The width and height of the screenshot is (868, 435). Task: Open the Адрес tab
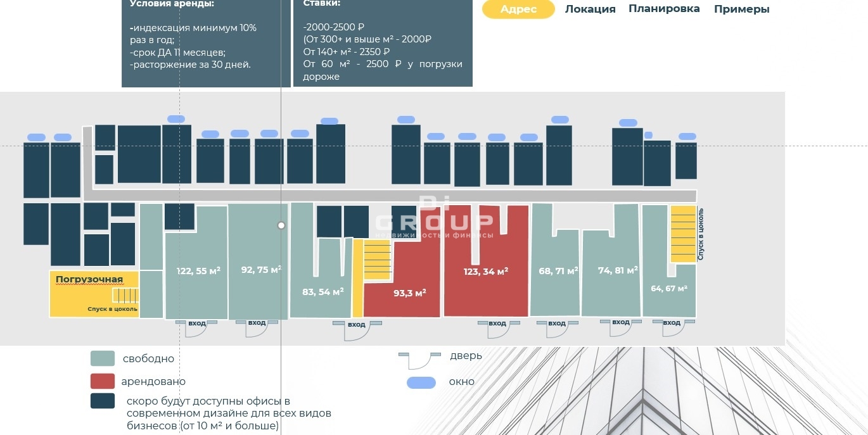(518, 9)
